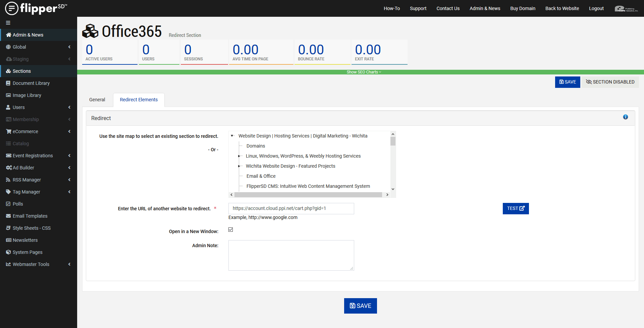644x328 pixels.
Task: Click the Ad Builder gears icon
Action: click(x=9, y=168)
